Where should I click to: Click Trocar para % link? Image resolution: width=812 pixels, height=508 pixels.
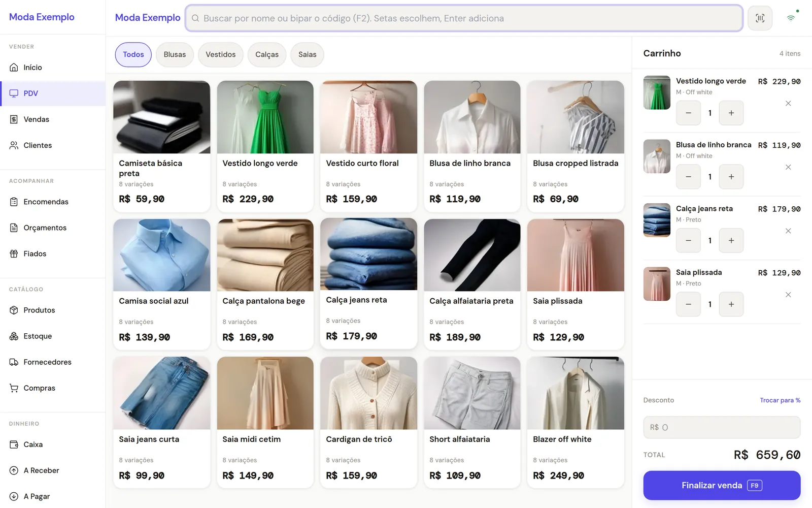coord(780,400)
